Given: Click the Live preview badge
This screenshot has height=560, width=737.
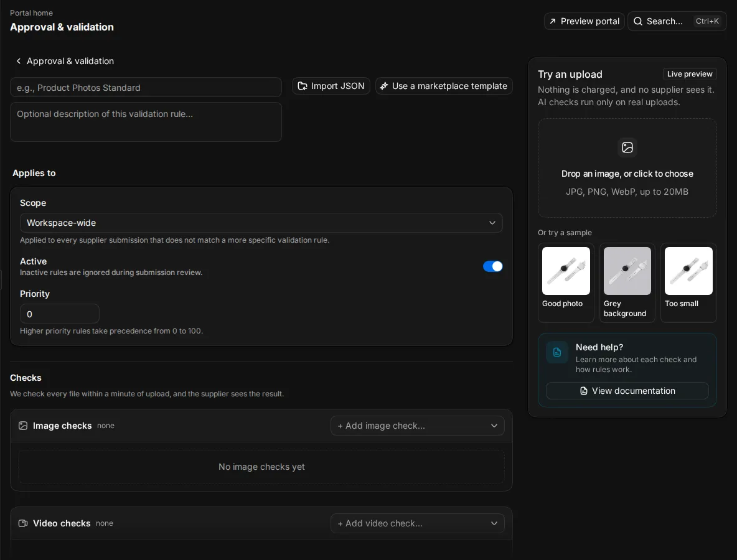Looking at the screenshot, I should [689, 74].
